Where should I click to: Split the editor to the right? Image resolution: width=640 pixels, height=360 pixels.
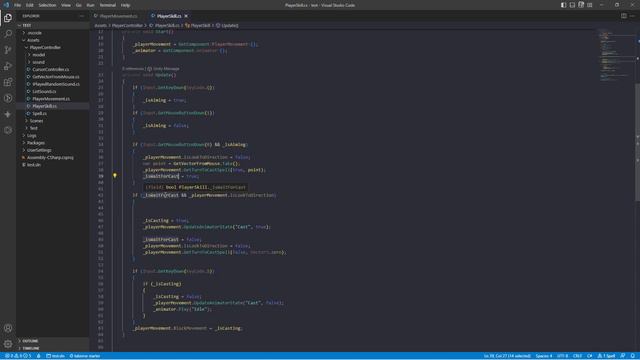point(624,16)
